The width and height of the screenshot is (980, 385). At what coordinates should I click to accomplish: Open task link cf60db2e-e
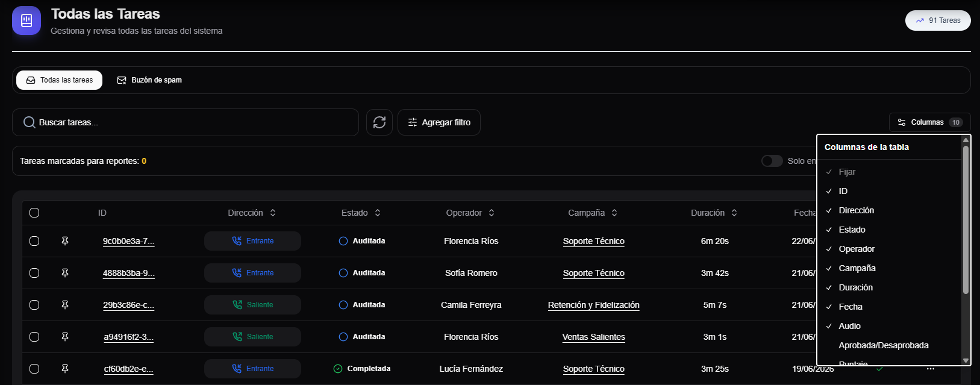click(x=129, y=369)
